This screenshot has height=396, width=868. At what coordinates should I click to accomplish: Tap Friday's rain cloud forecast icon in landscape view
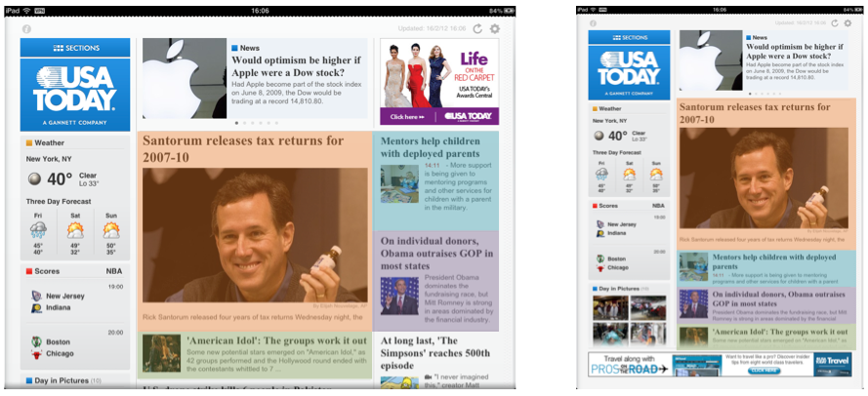(x=38, y=230)
